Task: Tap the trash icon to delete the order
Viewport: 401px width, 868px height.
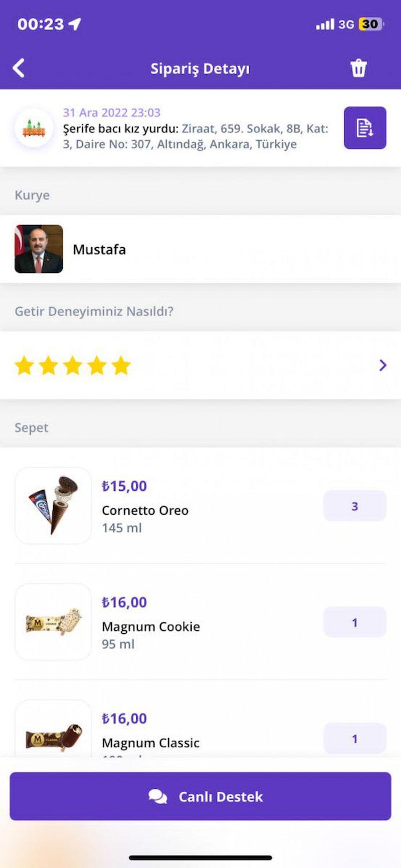Action: [x=359, y=67]
